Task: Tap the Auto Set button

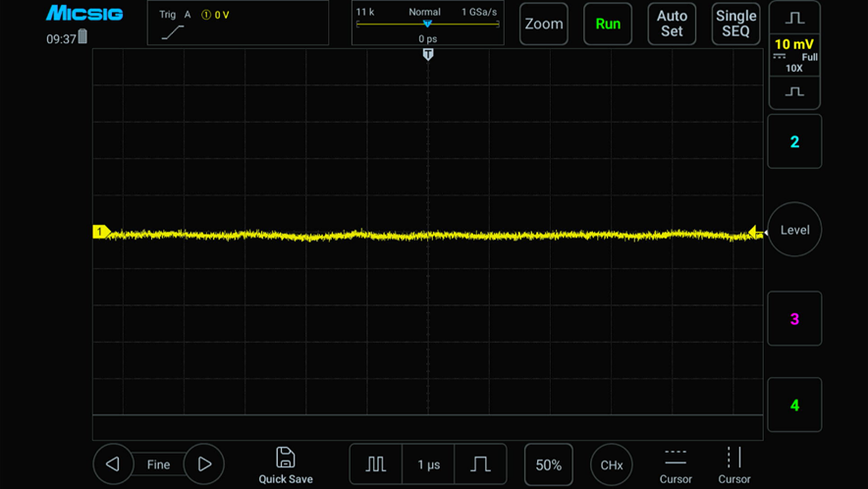Action: 672,24
